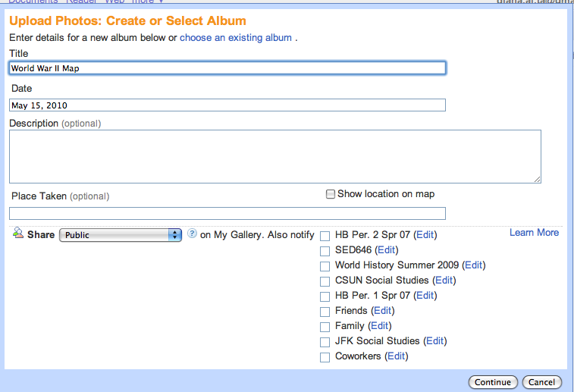Viewport: 574px width, 392px height.
Task: Click Edit beside CSUN Social Studies
Action: coord(444,281)
